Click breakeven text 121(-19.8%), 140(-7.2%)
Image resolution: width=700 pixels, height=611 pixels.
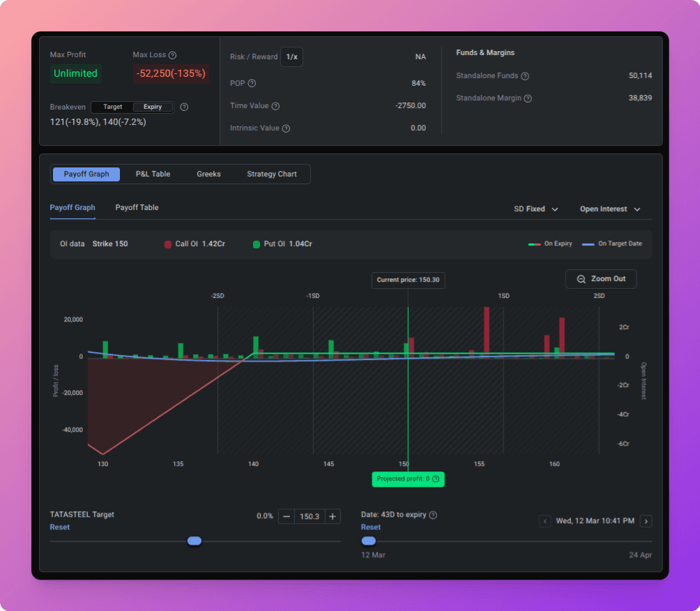tap(98, 122)
